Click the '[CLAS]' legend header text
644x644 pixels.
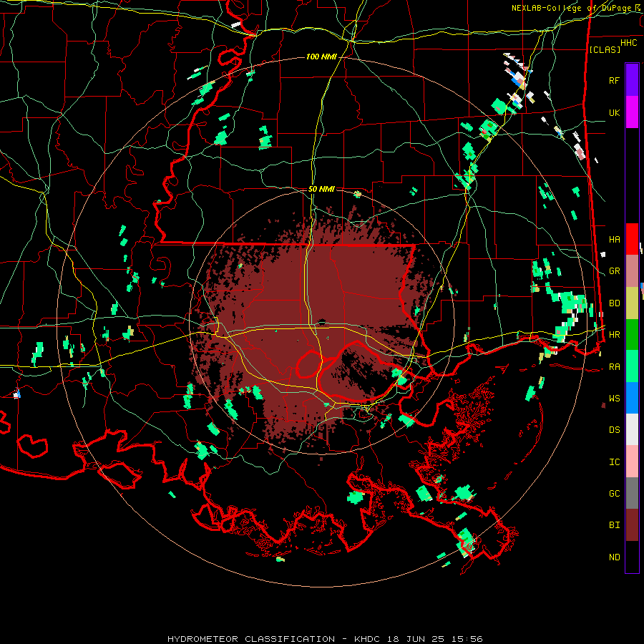[x=605, y=49]
